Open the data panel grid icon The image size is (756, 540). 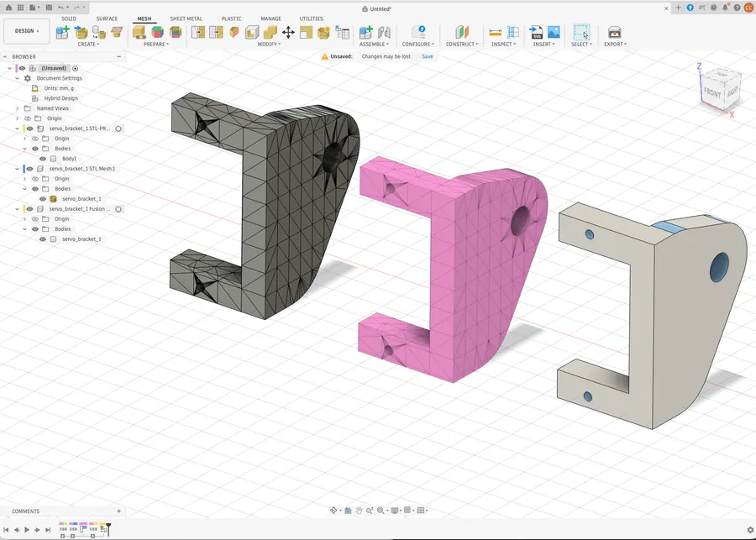(21, 8)
